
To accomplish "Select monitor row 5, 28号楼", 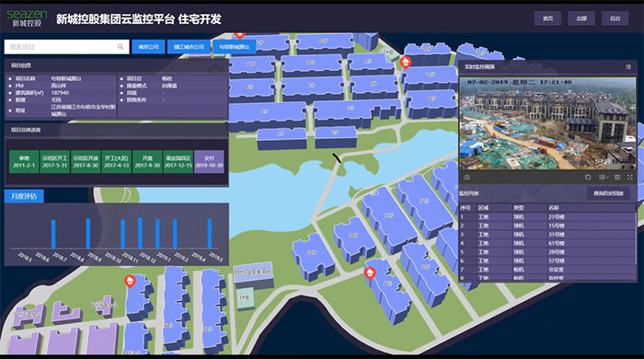I will click(x=546, y=252).
